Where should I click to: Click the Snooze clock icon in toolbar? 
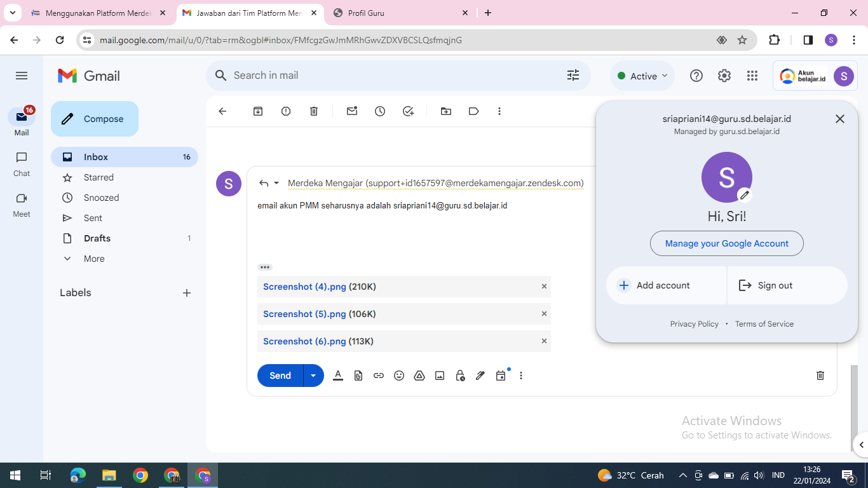click(380, 111)
